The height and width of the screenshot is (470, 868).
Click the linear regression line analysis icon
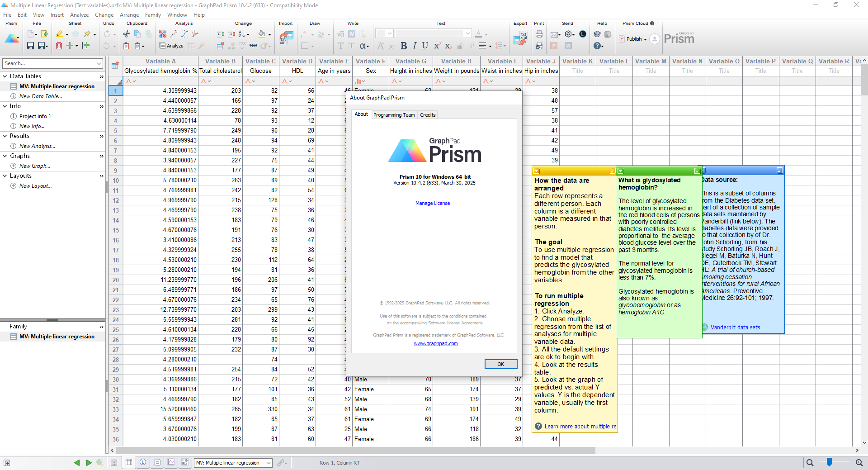[x=174, y=34]
